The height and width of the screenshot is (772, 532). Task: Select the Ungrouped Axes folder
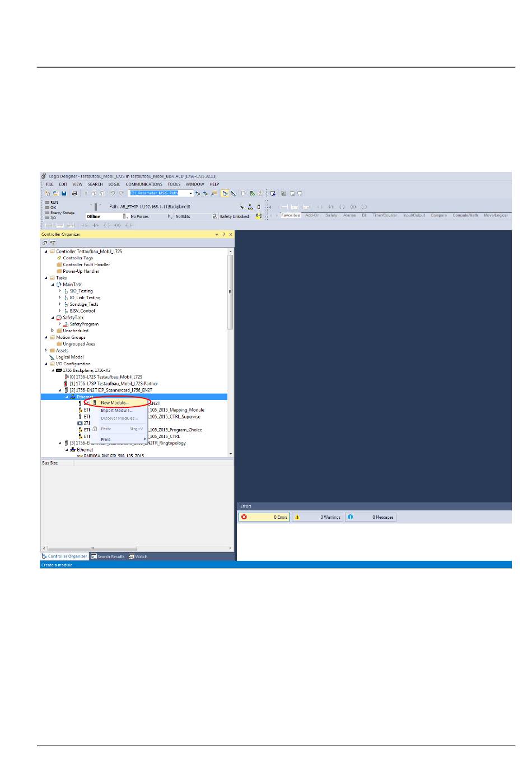pos(79,344)
